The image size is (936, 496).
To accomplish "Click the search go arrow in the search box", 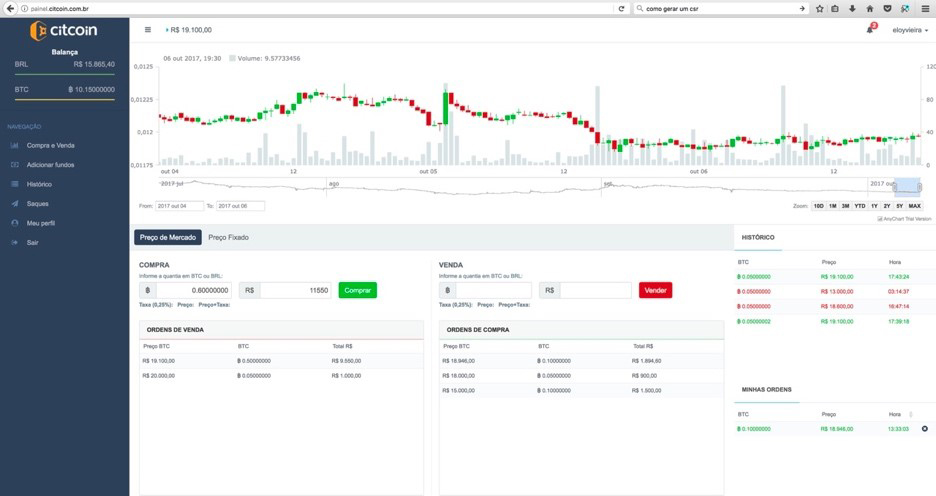I will [802, 8].
